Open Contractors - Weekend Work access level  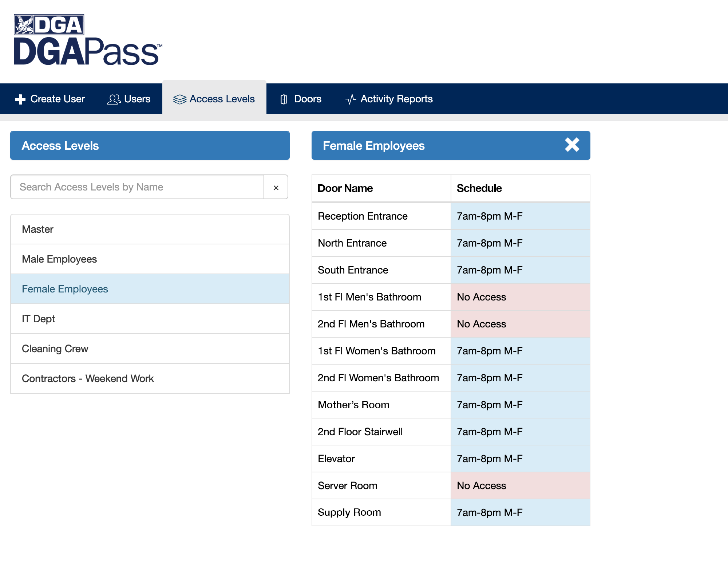coord(88,378)
